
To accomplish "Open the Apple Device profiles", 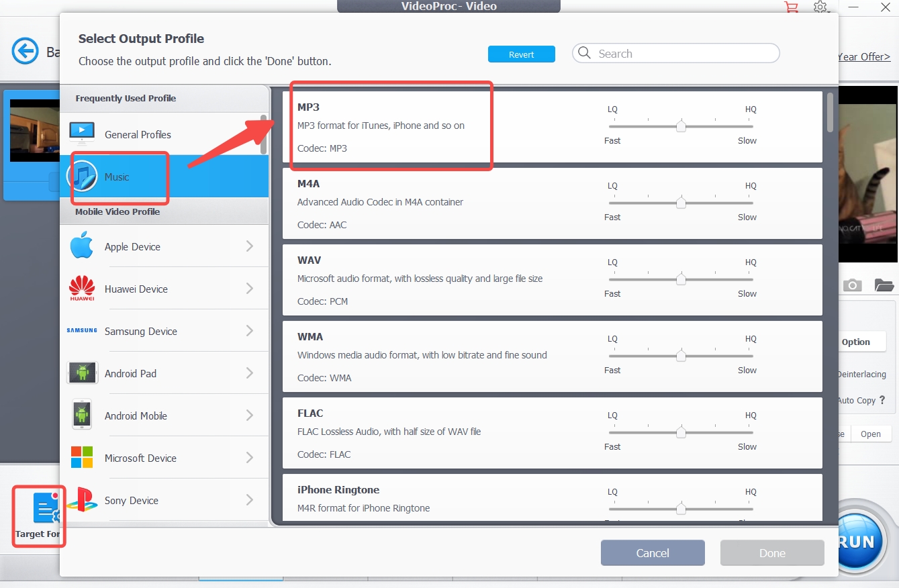I will (132, 246).
